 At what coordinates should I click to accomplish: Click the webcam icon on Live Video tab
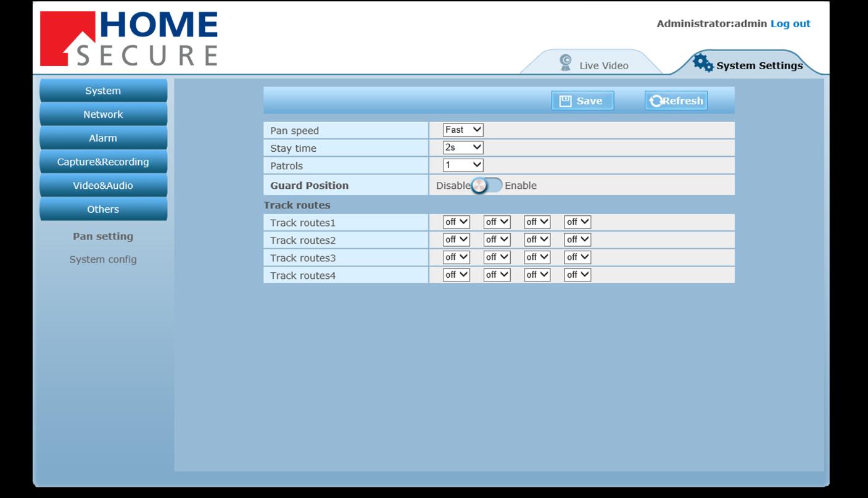565,63
